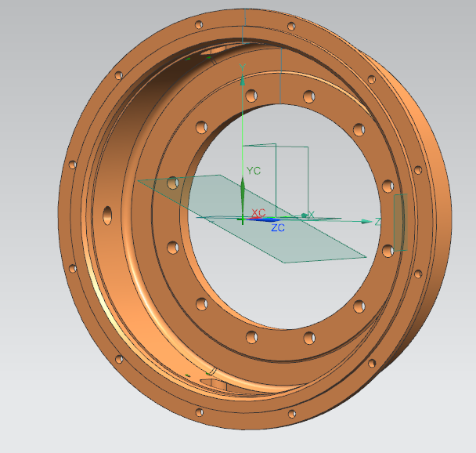Pick the large oval hole on inner wall

click(x=107, y=215)
